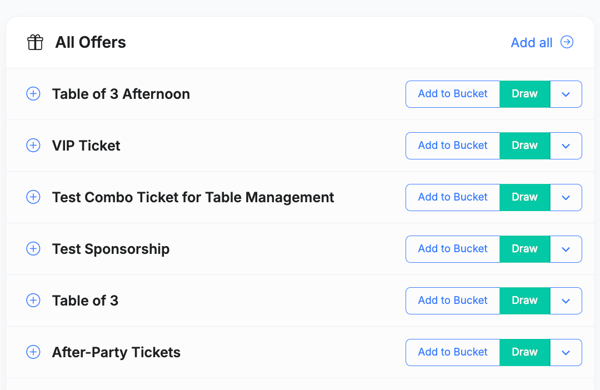Click the arrow circle icon next to Add all
The image size is (600, 390).
point(567,42)
